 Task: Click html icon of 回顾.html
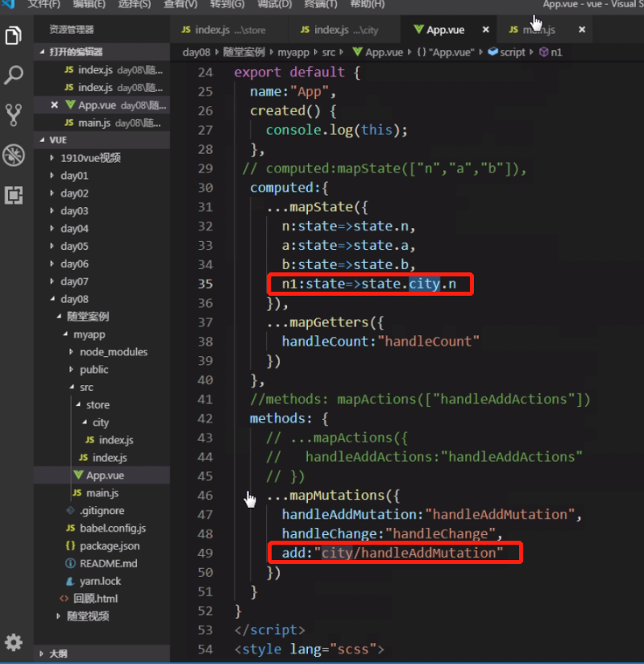point(64,599)
